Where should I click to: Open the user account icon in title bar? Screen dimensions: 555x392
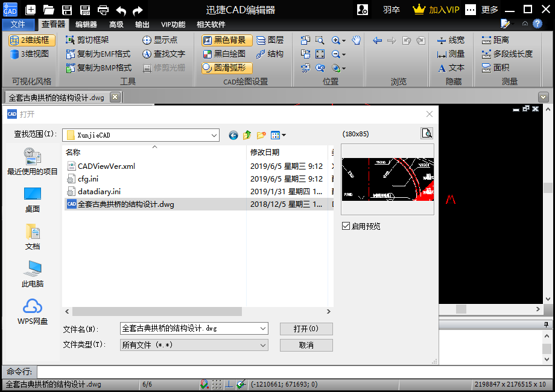point(363,10)
